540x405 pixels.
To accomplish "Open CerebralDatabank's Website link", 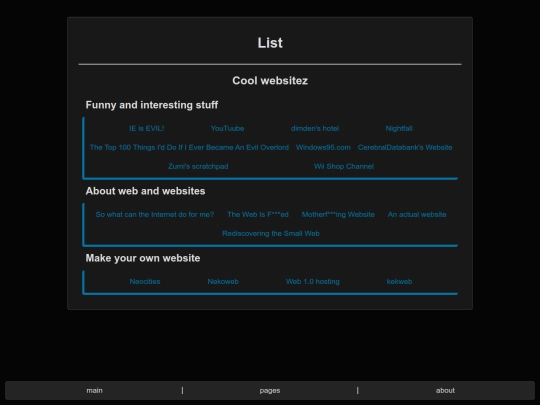I will click(405, 147).
